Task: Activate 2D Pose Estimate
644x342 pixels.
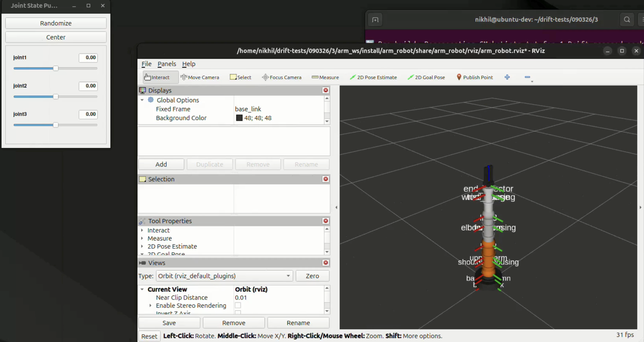Action: (373, 77)
